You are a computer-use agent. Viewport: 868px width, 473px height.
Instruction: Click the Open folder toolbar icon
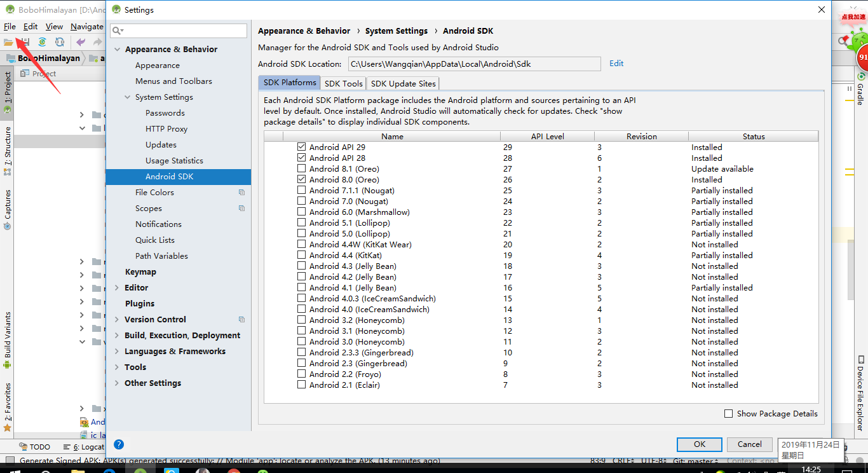(8, 42)
